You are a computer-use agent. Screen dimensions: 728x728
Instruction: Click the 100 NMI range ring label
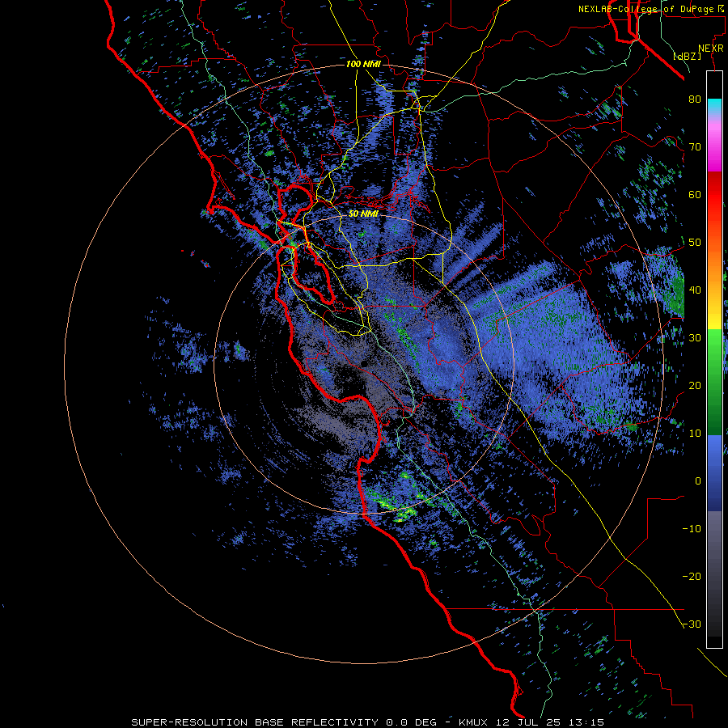coord(363,64)
